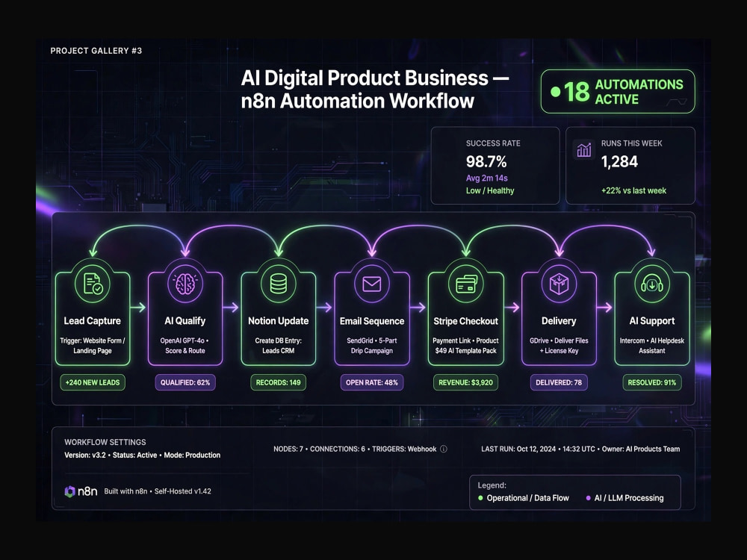The width and height of the screenshot is (747, 560).
Task: Click the n8n logo icon
Action: pyautogui.click(x=69, y=491)
